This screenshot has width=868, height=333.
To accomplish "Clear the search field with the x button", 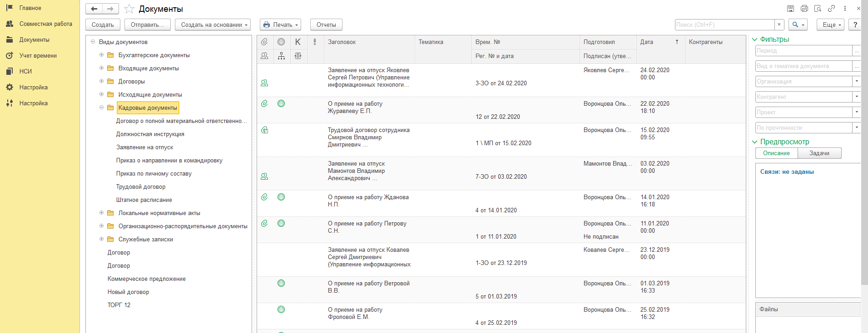I will point(779,24).
